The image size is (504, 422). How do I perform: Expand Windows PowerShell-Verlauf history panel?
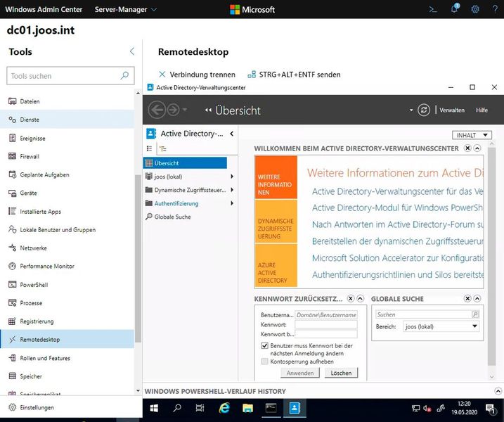[498, 391]
